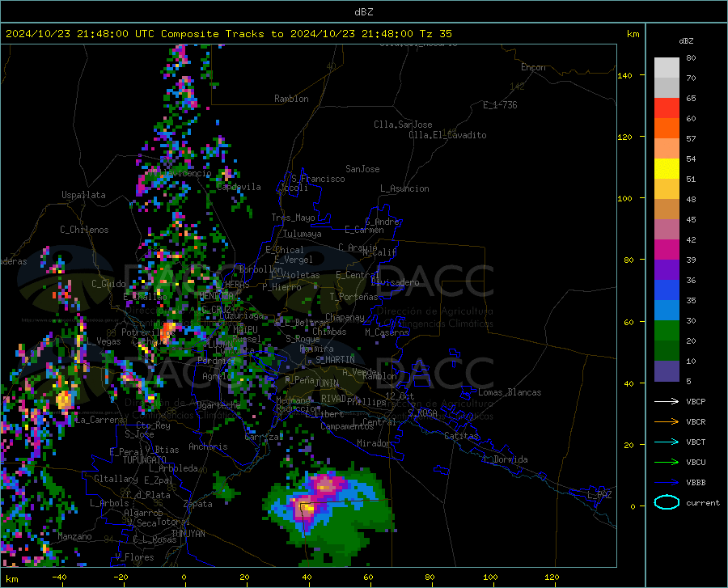The width and height of the screenshot is (728, 588).
Task: Click the '-40' tick on the horizontal km axis
Action: [x=59, y=577]
